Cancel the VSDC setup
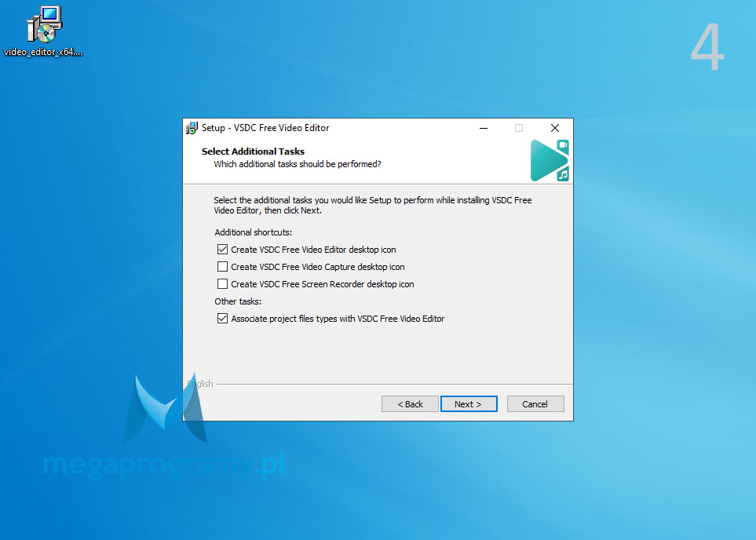 pos(535,404)
